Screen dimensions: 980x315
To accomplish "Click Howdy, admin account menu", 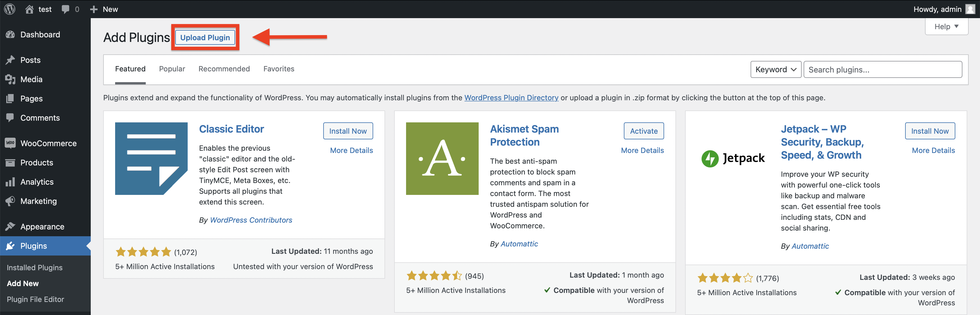I will tap(944, 9).
